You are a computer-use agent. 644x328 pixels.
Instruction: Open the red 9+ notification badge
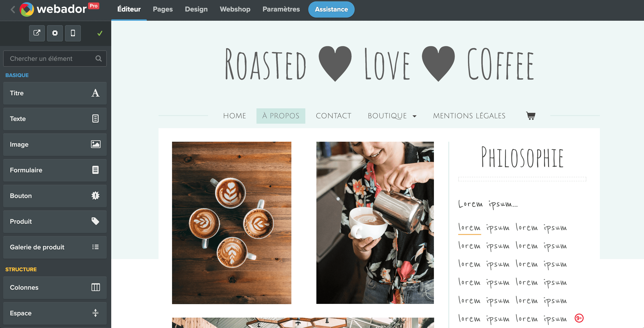point(579,318)
